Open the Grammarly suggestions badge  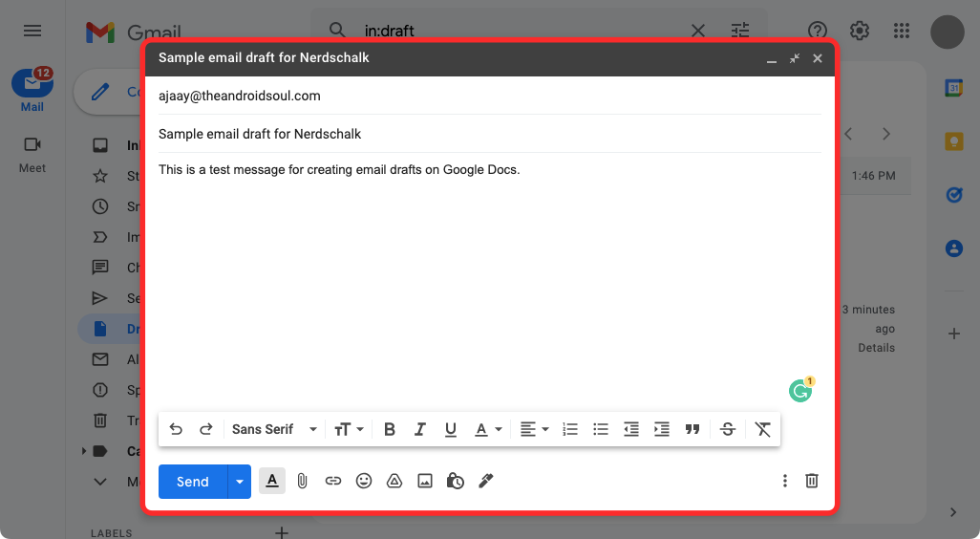tap(801, 390)
